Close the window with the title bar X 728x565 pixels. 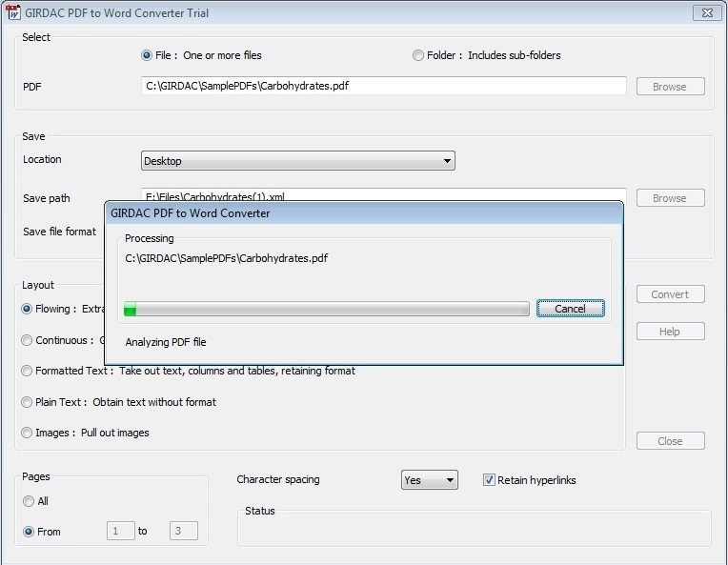pos(707,13)
